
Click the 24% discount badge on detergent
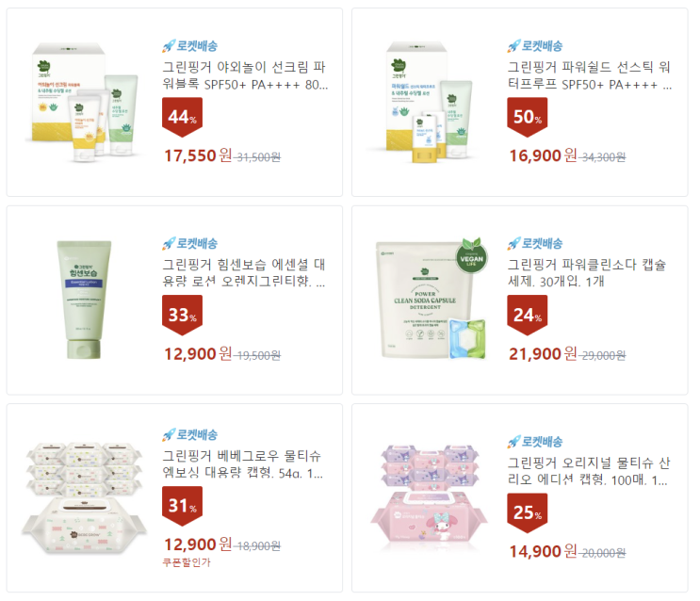pos(528,316)
